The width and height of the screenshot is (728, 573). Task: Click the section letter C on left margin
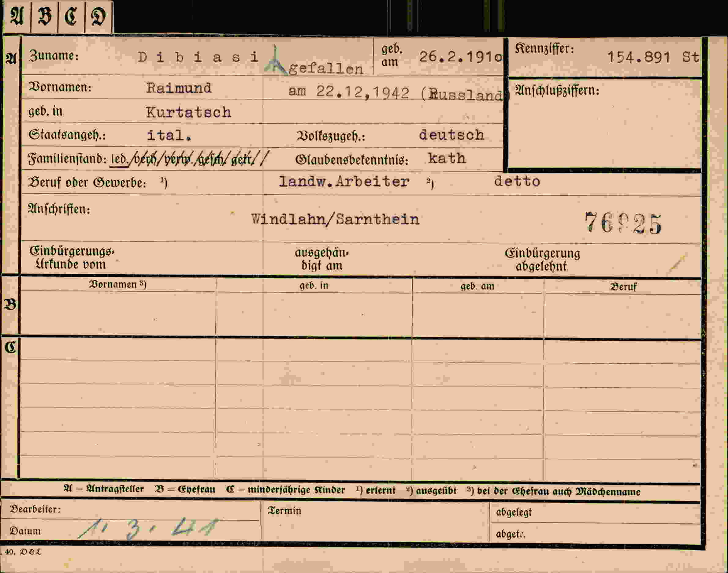10,347
